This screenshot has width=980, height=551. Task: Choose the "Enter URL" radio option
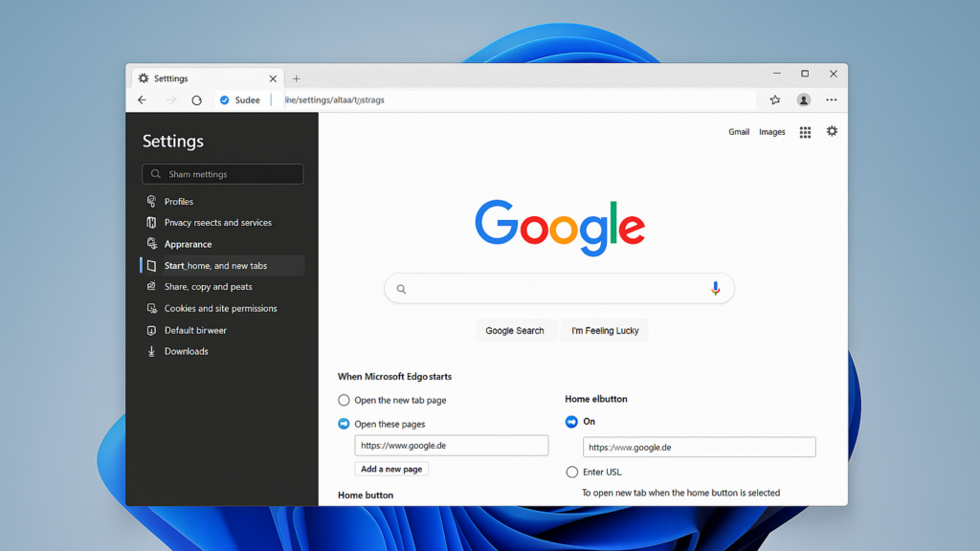[572, 472]
